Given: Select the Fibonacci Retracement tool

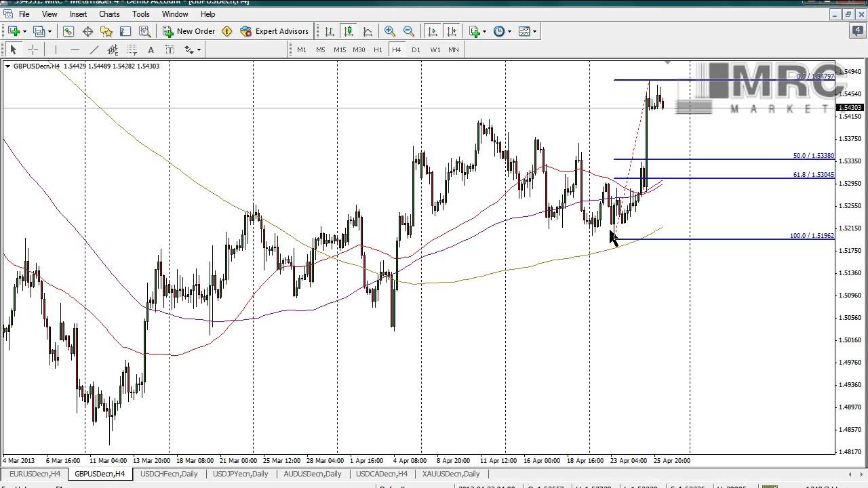Looking at the screenshot, I should click(132, 49).
